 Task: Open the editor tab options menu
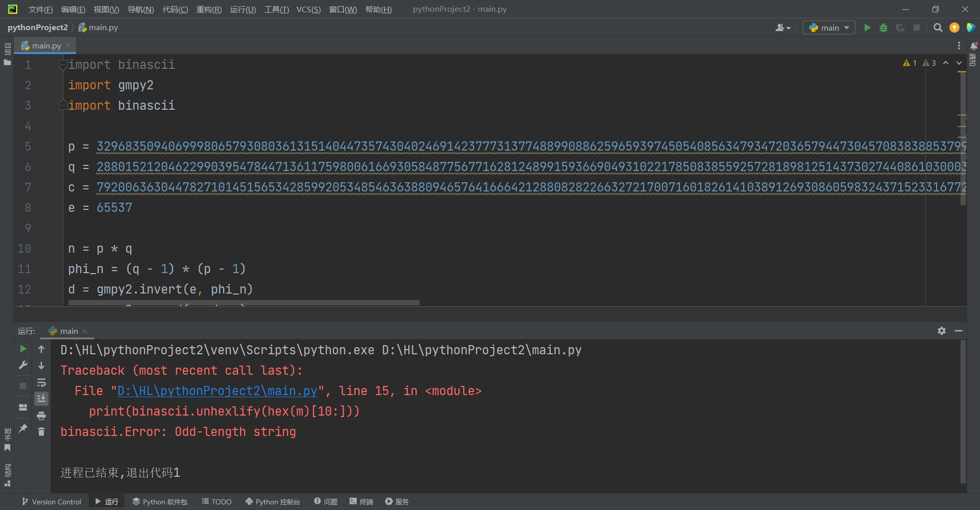point(959,45)
